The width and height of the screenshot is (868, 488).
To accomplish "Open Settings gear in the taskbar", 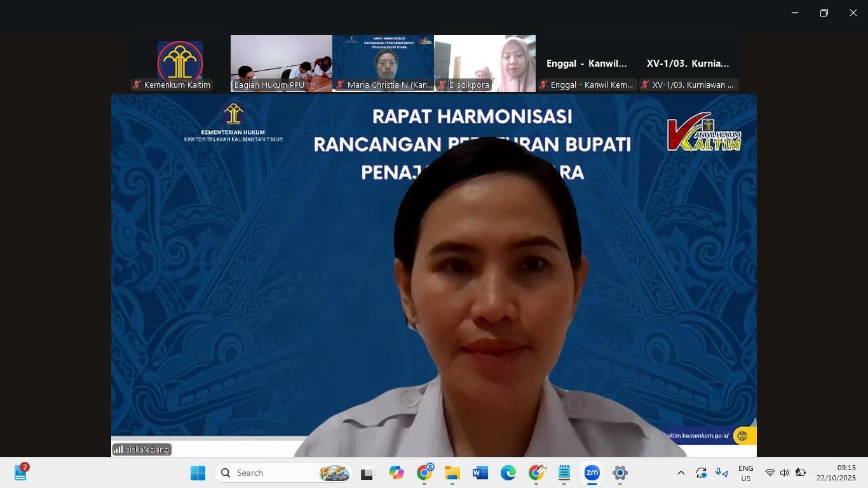I will coord(620,473).
